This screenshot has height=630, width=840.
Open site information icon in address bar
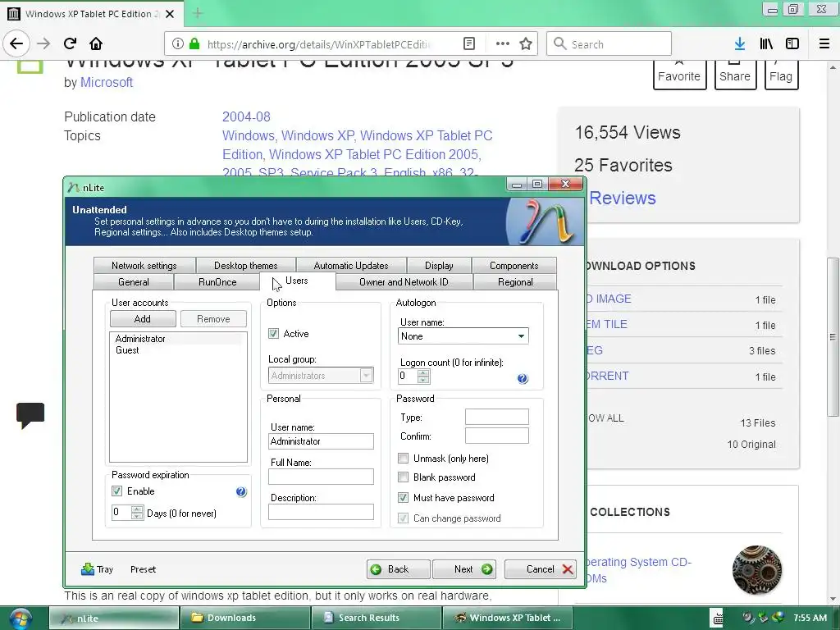178,44
